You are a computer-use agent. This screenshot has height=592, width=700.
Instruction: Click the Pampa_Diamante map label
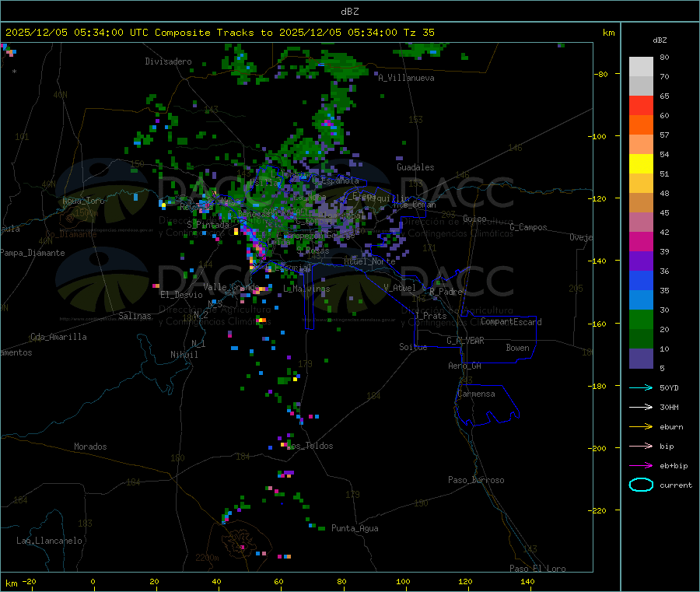coord(33,253)
